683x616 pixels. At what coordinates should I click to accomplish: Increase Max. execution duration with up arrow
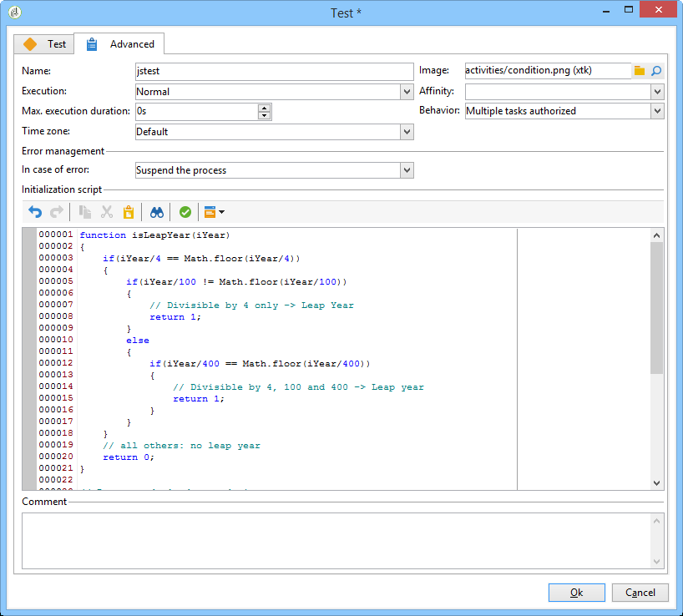265,108
